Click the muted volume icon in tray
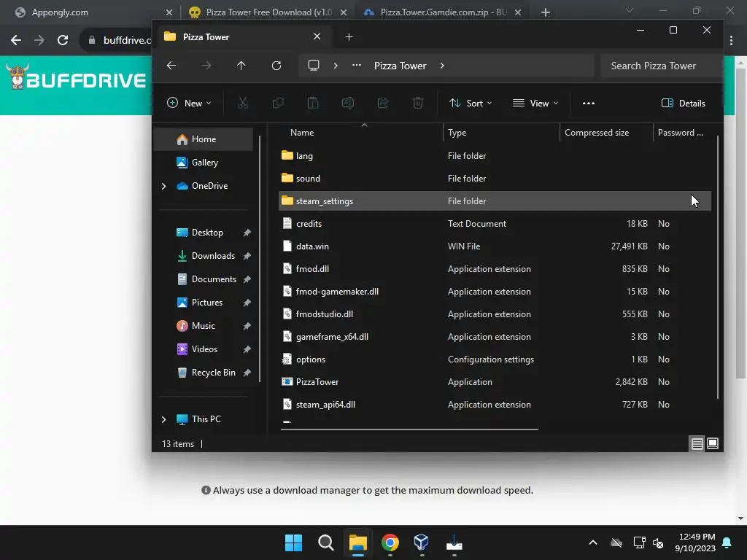 point(658,542)
